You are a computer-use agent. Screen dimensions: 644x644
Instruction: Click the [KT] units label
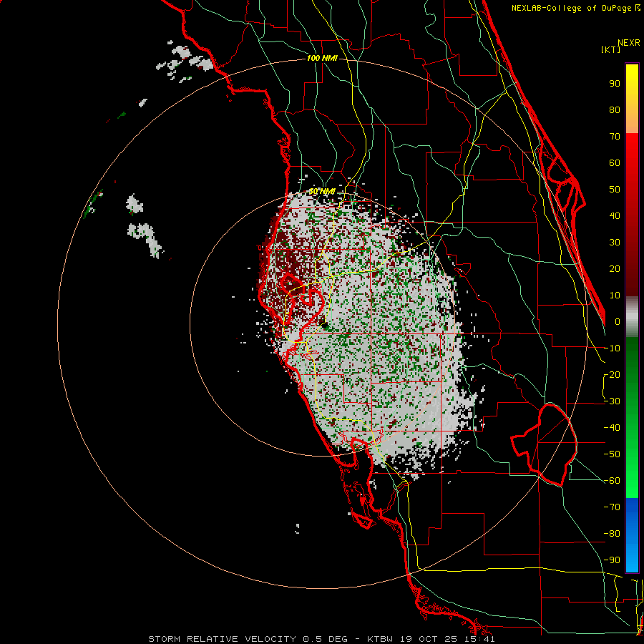coord(611,49)
